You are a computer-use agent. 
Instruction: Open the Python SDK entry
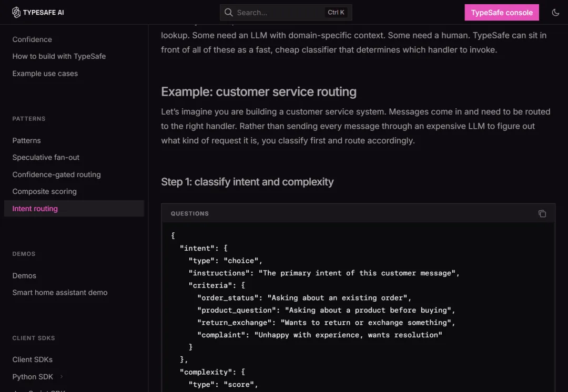tap(33, 377)
